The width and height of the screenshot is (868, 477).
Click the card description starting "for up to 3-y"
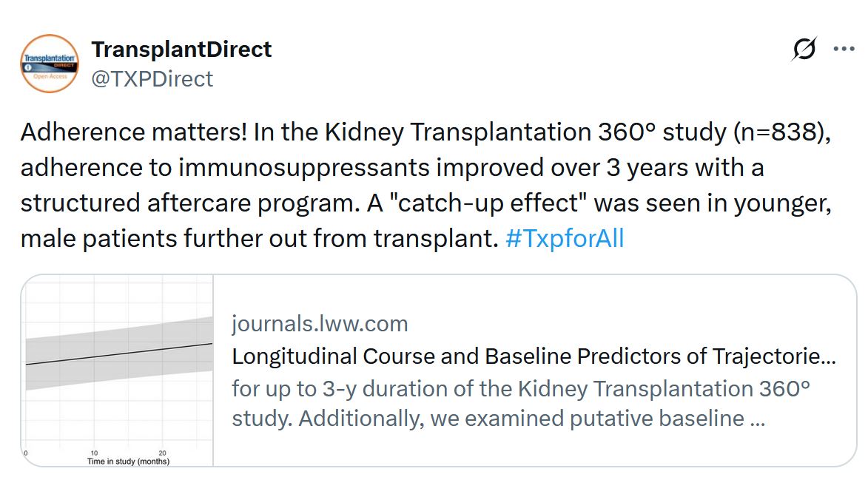(x=520, y=403)
